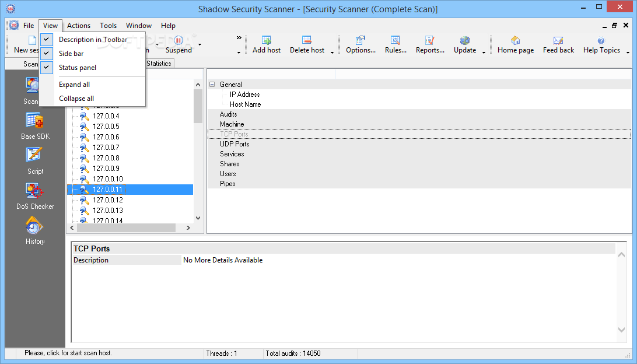The image size is (637, 364).
Task: Click the Feed back toolbar icon
Action: (558, 40)
